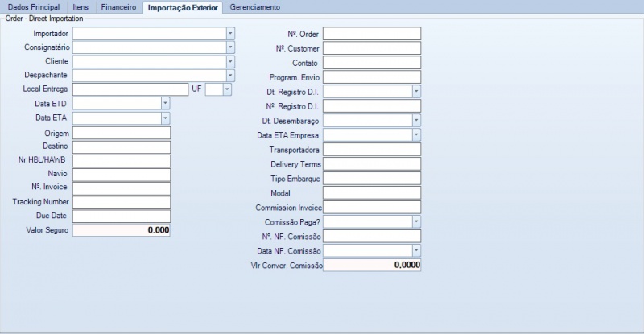Focus the Local Entrega text field
Image resolution: width=644 pixels, height=334 pixels.
[x=130, y=89]
